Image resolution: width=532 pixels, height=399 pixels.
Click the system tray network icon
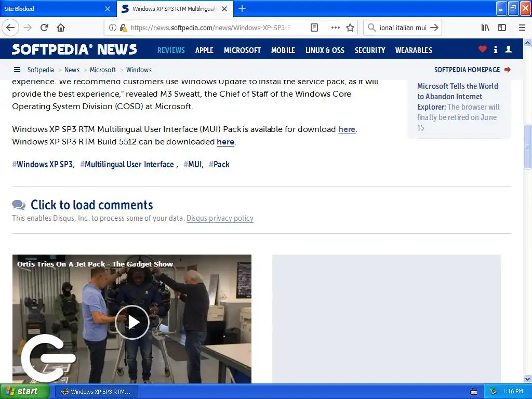(494, 392)
